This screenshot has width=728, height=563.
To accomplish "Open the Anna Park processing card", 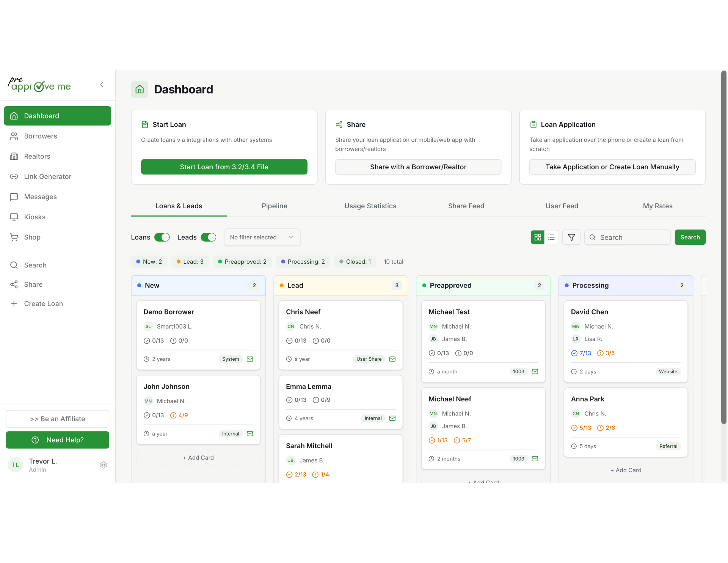I will 626,423.
